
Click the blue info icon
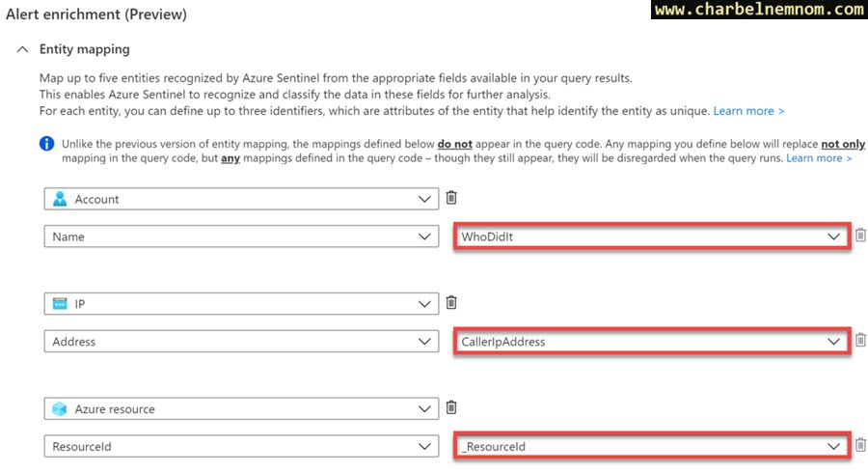[47, 144]
